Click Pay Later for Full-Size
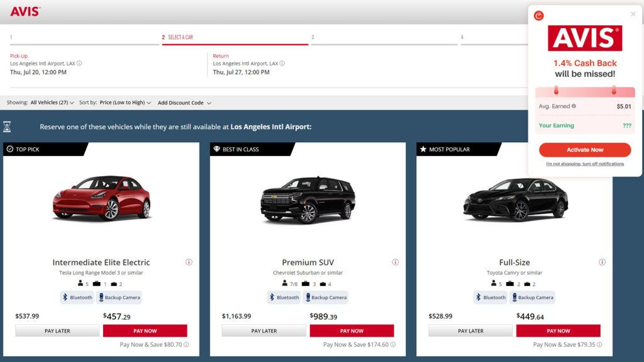This screenshot has height=362, width=644. 470,331
